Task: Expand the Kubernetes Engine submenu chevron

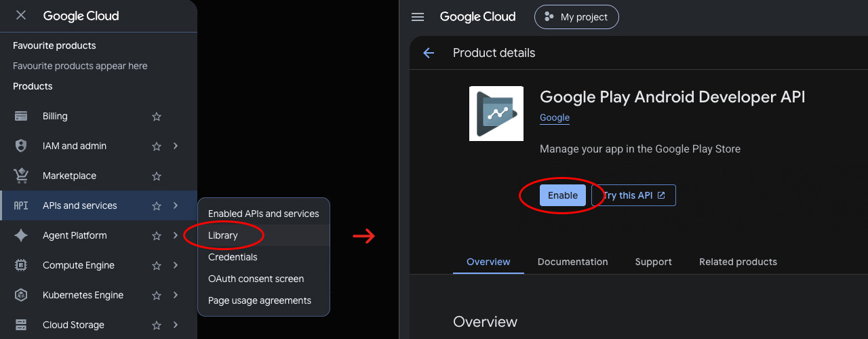Action: (176, 295)
